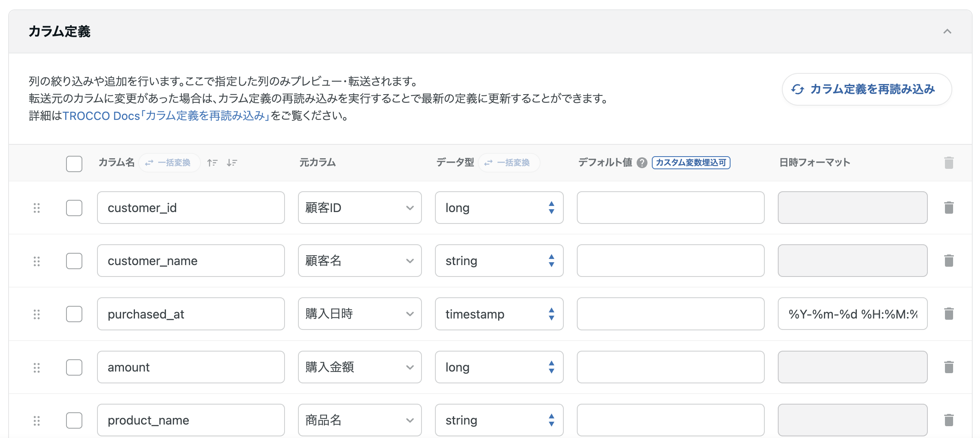The height and width of the screenshot is (438, 980).
Task: Delete the customer_name row
Action: pyautogui.click(x=949, y=261)
